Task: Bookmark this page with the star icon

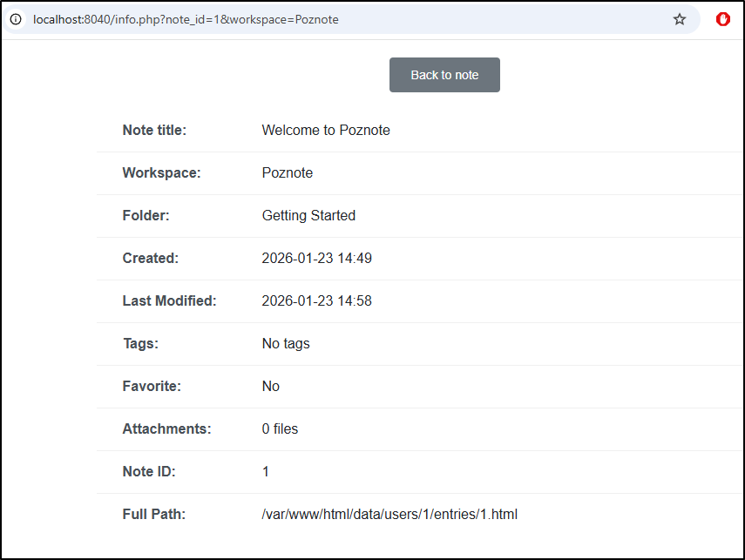Action: pos(680,19)
